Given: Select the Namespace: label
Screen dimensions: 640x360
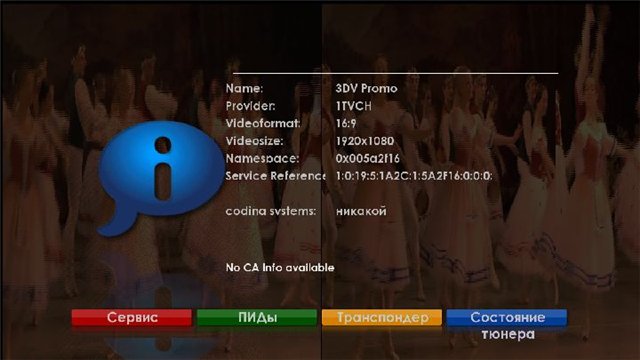Looking at the screenshot, I should [x=262, y=158].
